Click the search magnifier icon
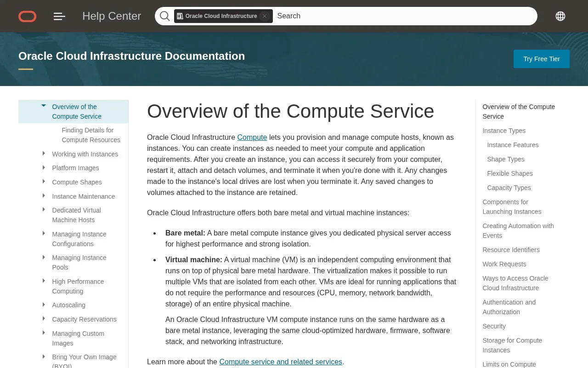The height and width of the screenshot is (368, 588). pyautogui.click(x=164, y=16)
